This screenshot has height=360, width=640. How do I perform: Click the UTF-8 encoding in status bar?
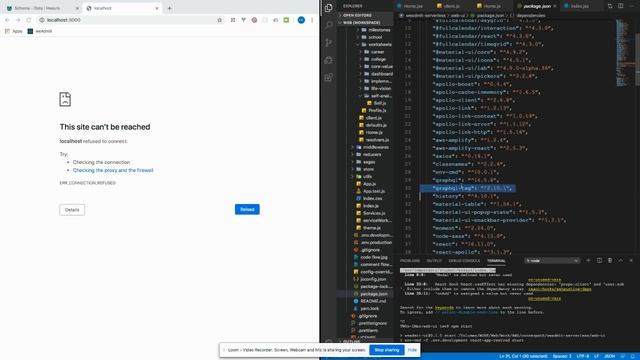click(582, 356)
